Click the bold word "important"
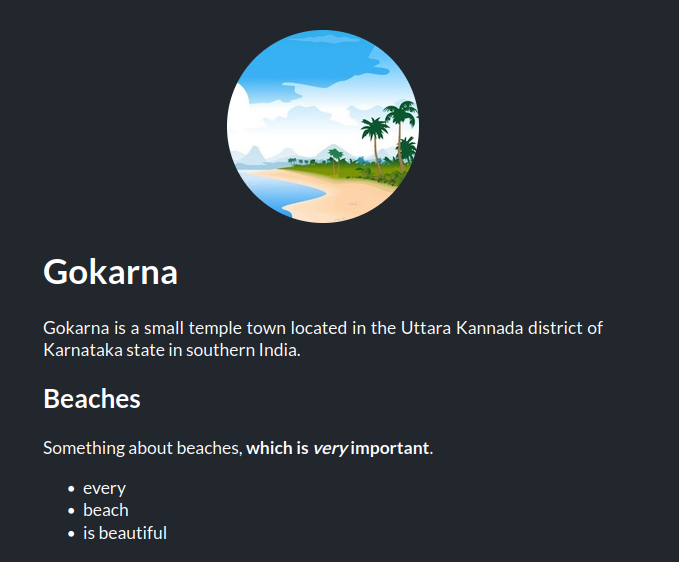Image resolution: width=679 pixels, height=562 pixels. [390, 448]
